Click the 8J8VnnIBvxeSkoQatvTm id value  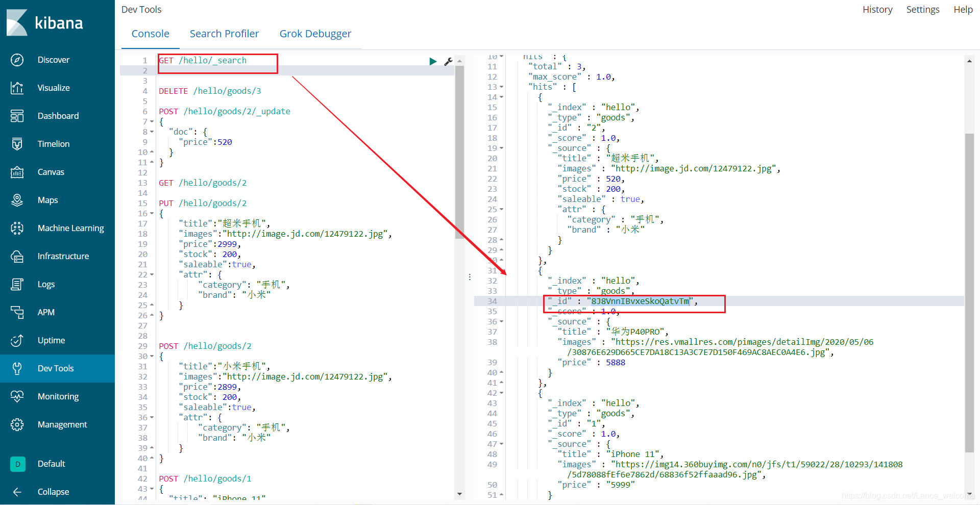(640, 301)
